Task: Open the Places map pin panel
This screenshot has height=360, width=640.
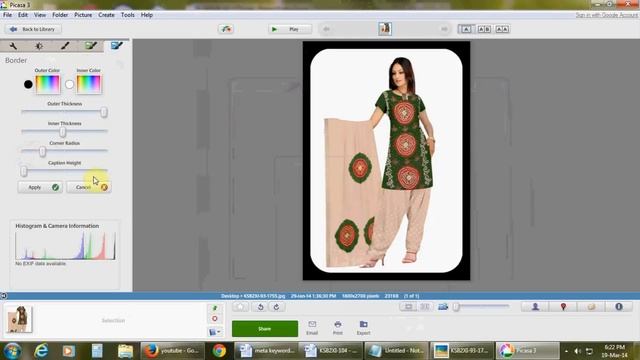Action: click(563, 307)
